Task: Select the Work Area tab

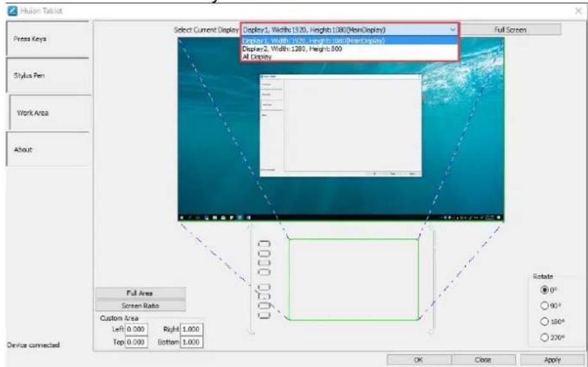Action: [x=50, y=113]
